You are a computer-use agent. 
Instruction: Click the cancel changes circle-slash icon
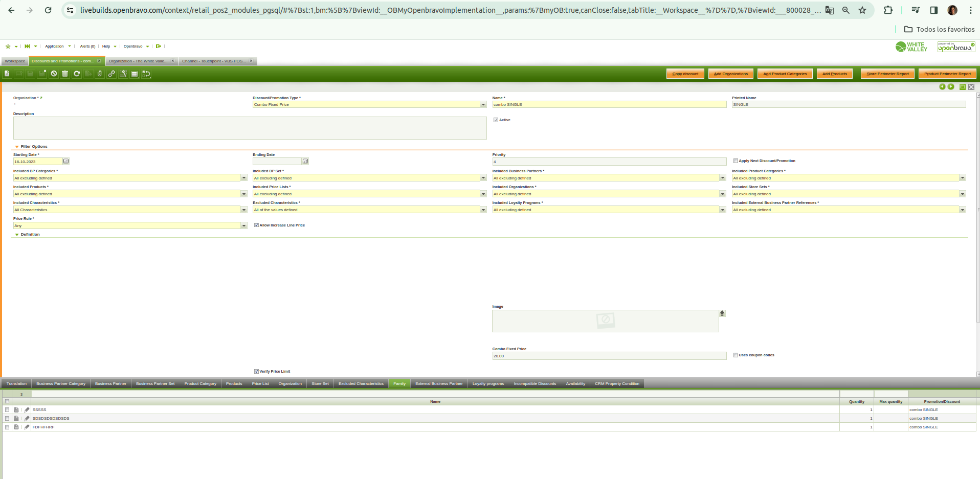coord(54,74)
